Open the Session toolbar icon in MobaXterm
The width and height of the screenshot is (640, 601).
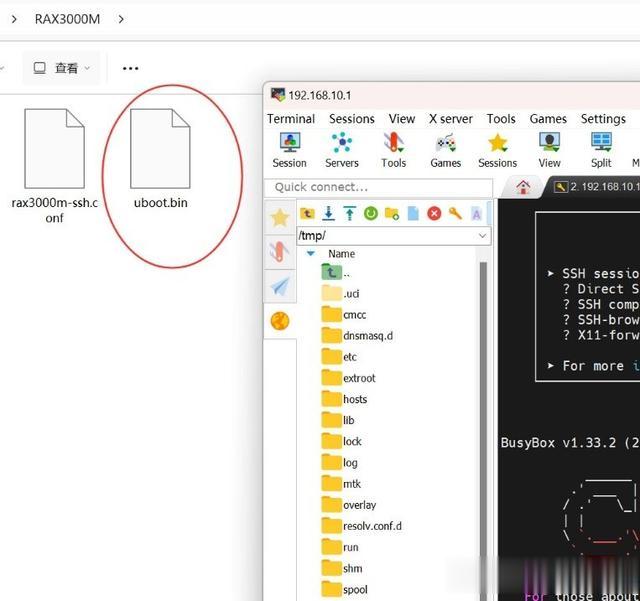pyautogui.click(x=289, y=150)
